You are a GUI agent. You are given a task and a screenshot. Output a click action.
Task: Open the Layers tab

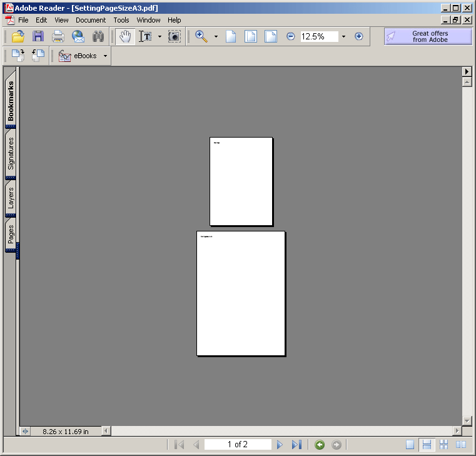point(11,198)
